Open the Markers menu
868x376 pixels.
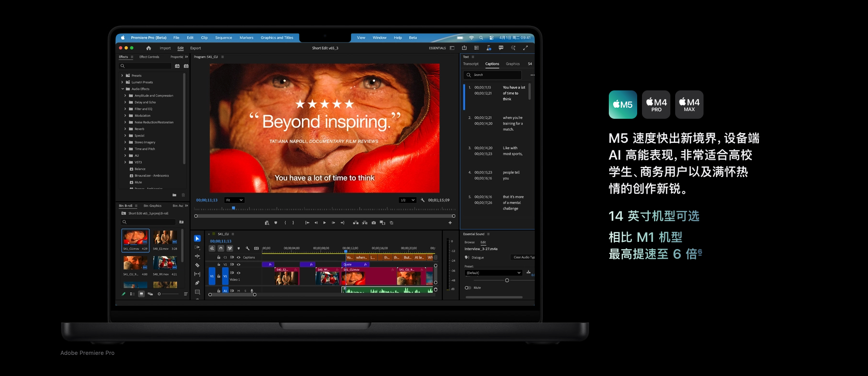(246, 38)
